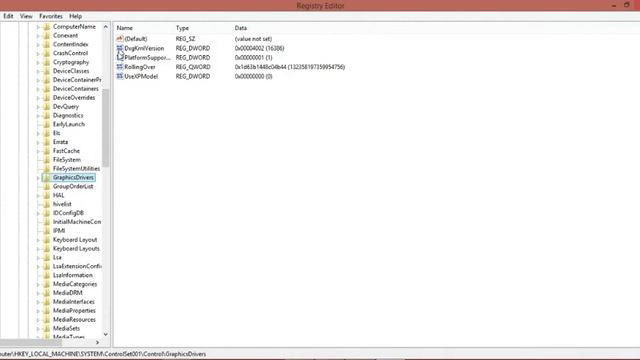Click the ComputerName folder icon
The height and width of the screenshot is (360, 640).
point(47,27)
